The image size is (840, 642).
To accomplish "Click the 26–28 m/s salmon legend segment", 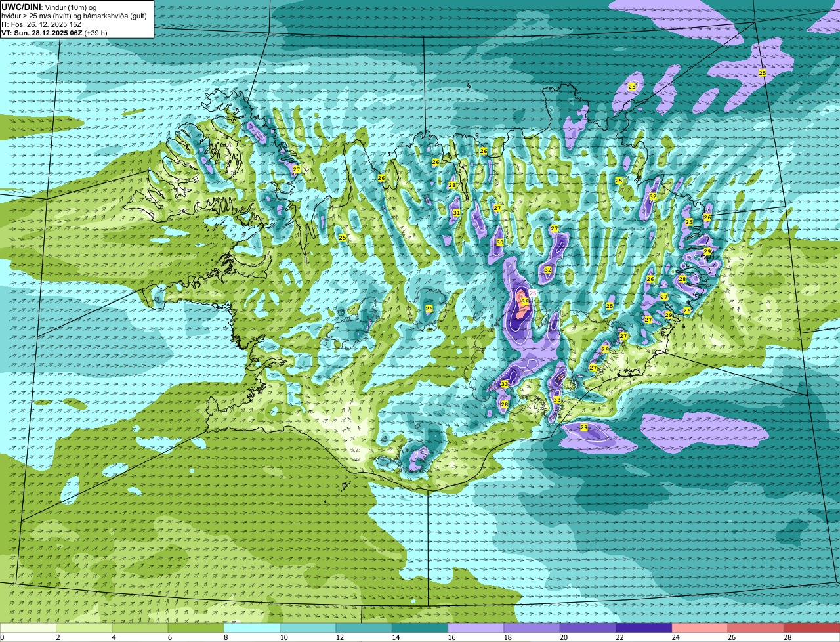I will 756,628.
